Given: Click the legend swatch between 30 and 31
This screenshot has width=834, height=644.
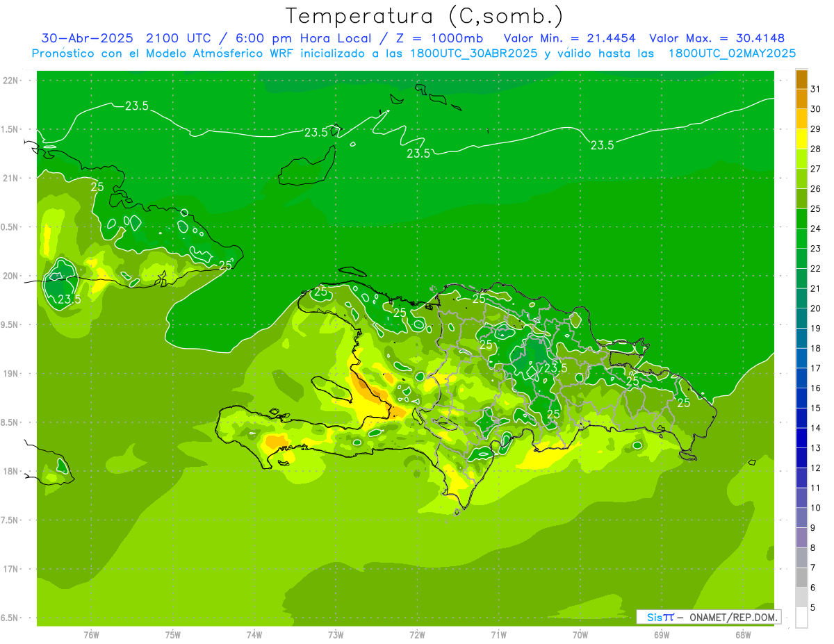Looking at the screenshot, I should (x=801, y=99).
